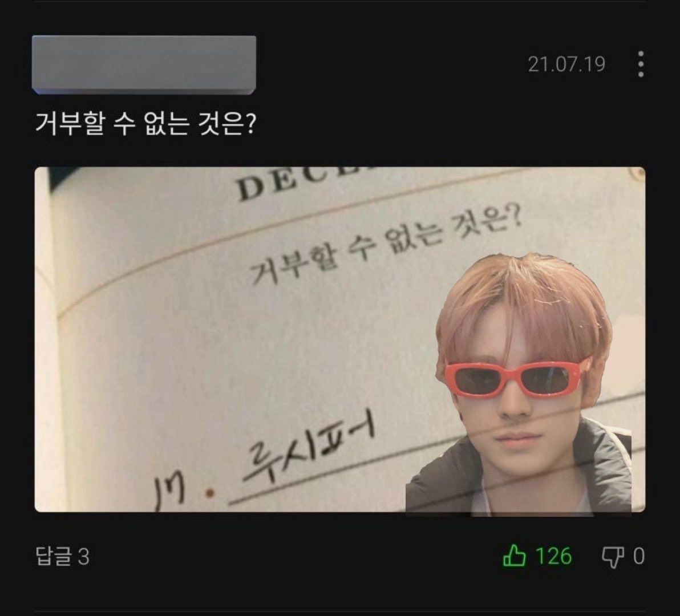Image resolution: width=680 pixels, height=616 pixels.
Task: Click the number 3 beside 답글
Action: pyautogui.click(x=84, y=557)
